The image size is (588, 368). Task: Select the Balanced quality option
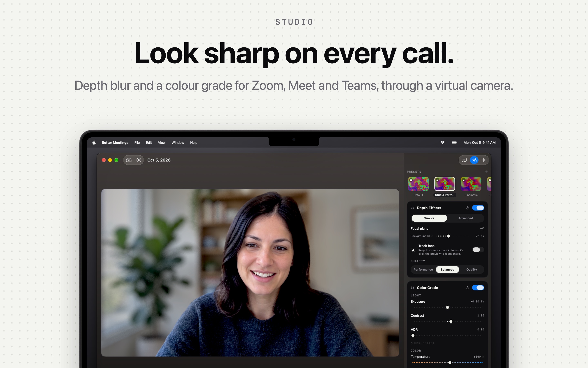click(x=447, y=270)
